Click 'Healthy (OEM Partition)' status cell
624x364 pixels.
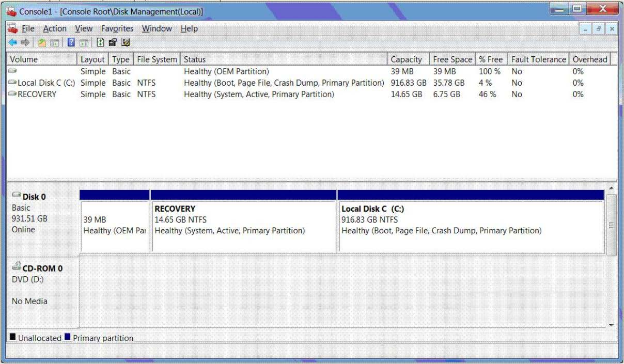[226, 71]
